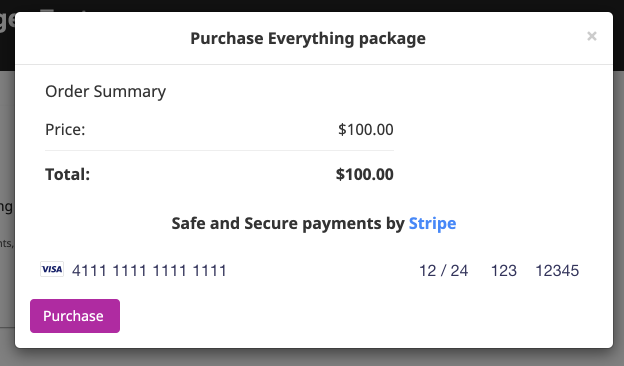Click the Price: label
624x366 pixels.
[65, 129]
